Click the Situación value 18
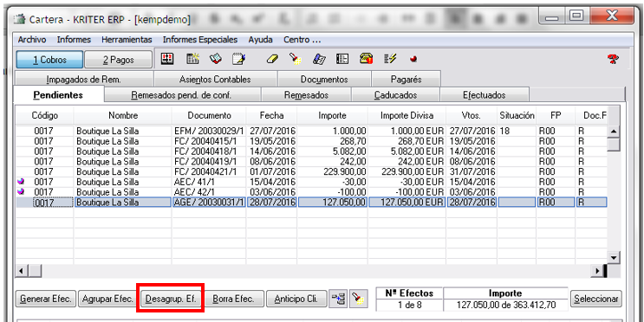 pos(504,131)
